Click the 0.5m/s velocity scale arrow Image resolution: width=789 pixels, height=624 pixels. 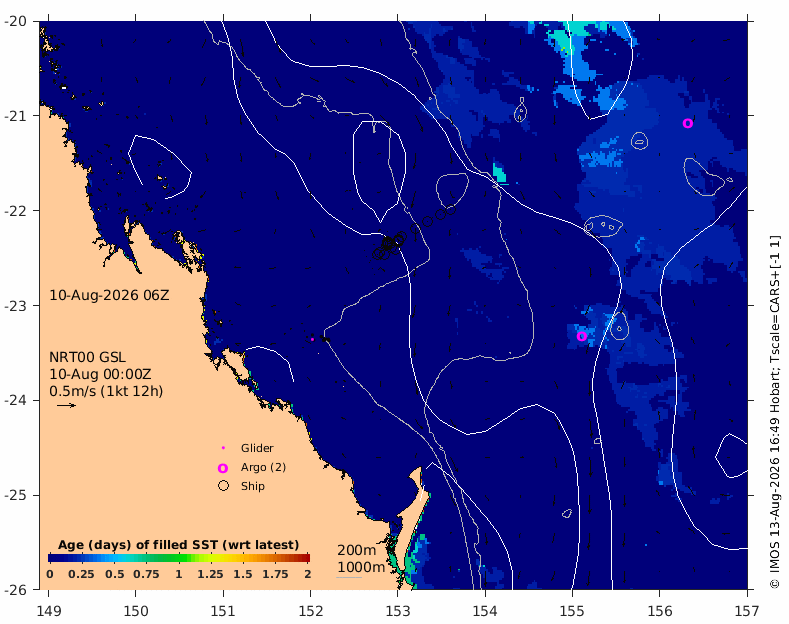[x=66, y=405]
